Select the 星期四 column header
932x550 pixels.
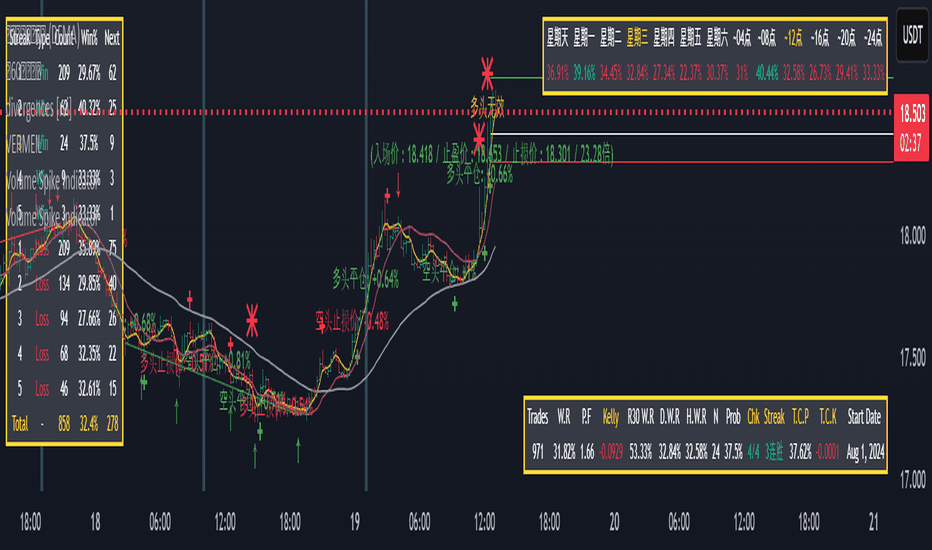pos(663,38)
